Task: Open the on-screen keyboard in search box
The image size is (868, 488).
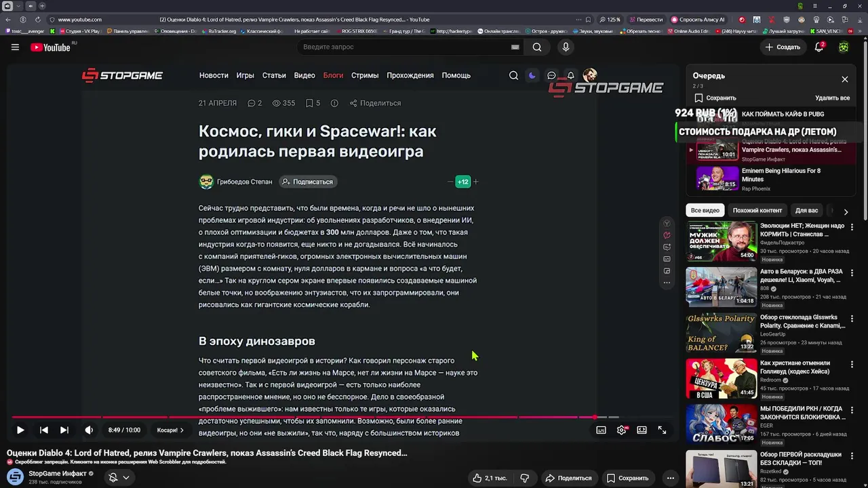Action: tap(515, 47)
